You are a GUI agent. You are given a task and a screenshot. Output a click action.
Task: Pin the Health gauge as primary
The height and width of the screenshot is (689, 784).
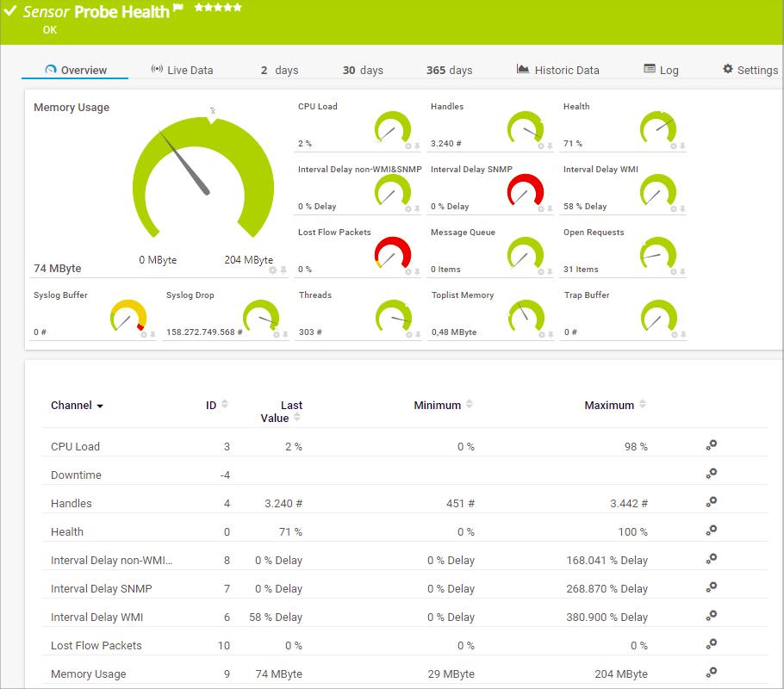[682, 146]
